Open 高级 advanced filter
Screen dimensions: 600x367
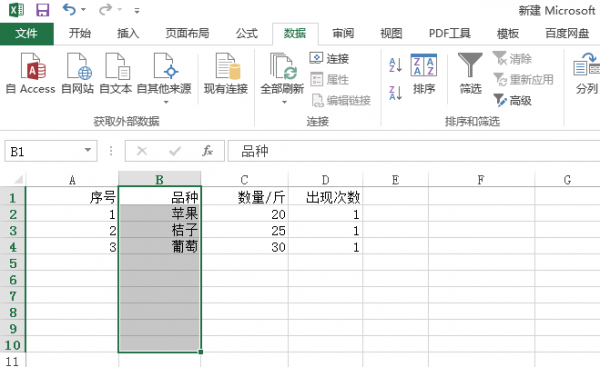pyautogui.click(x=512, y=100)
